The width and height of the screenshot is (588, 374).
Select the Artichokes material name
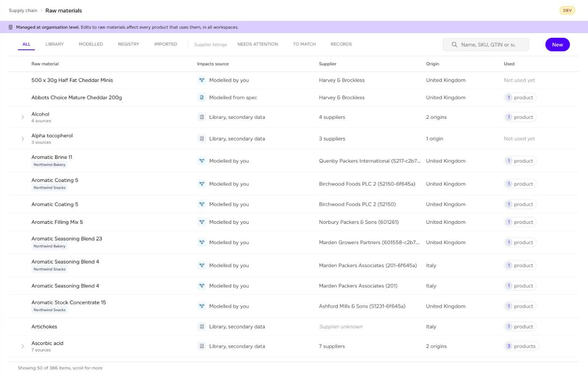[44, 327]
